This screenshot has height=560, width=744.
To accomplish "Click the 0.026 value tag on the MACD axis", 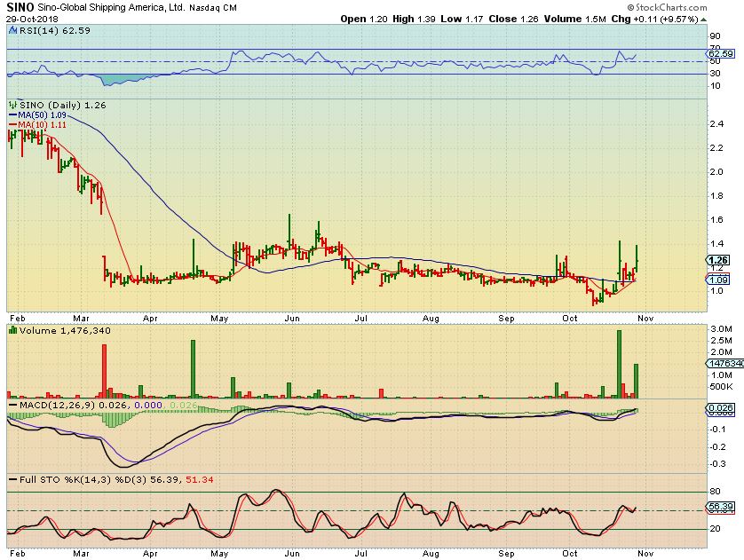I will pos(721,407).
